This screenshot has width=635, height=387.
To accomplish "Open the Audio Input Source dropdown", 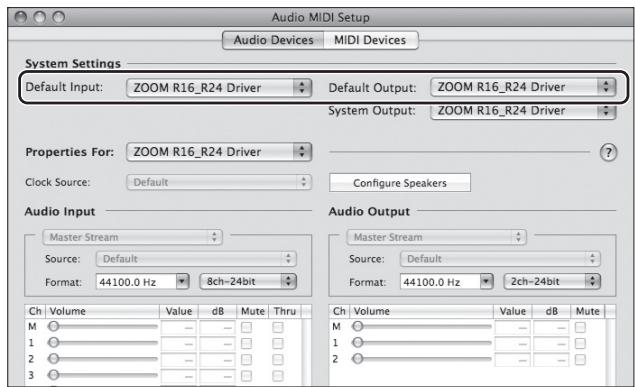I will click(196, 259).
